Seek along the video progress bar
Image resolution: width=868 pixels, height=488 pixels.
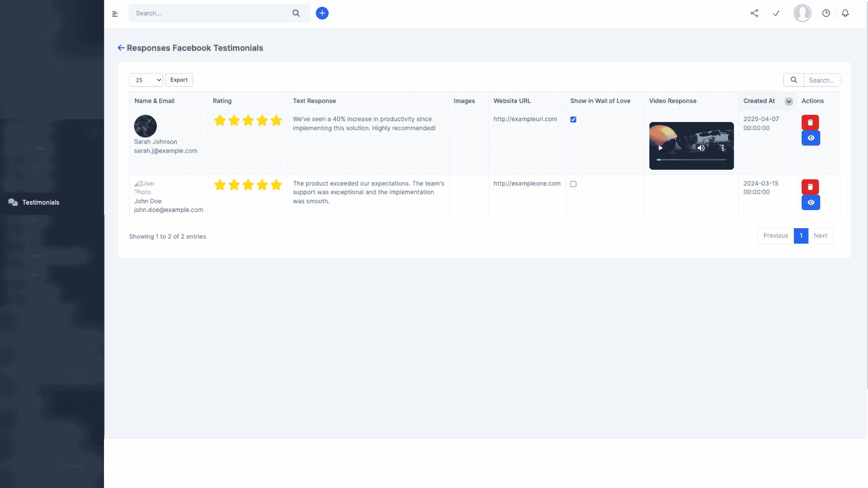[691, 160]
